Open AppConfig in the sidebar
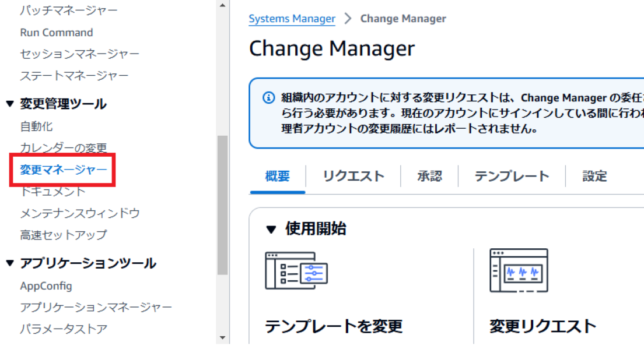644x356 pixels. 46,286
